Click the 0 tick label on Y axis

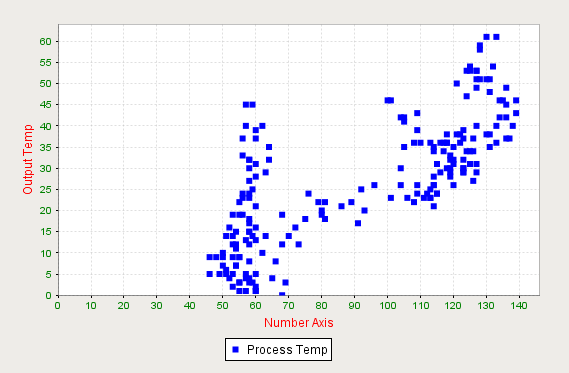(49, 295)
